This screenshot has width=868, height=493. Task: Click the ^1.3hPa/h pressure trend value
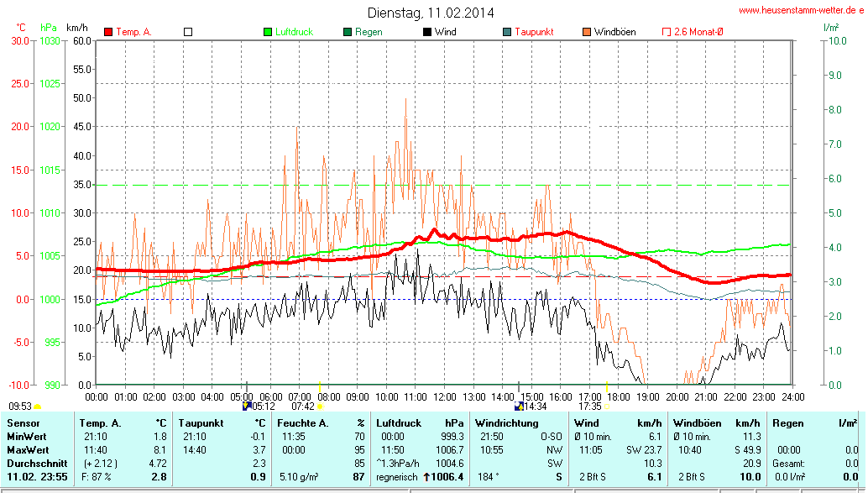[398, 463]
